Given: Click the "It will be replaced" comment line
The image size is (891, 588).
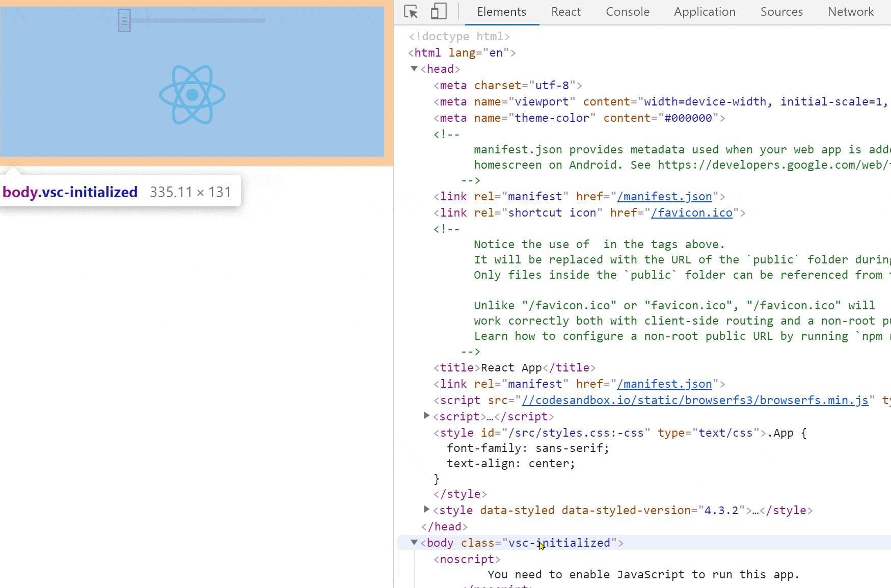Looking at the screenshot, I should (x=682, y=260).
